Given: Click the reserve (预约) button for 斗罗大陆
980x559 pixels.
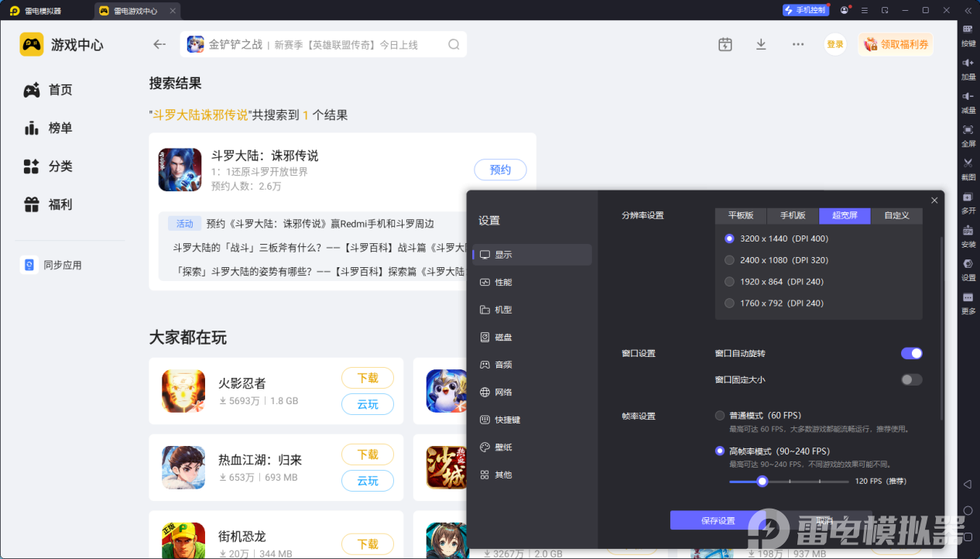Looking at the screenshot, I should (500, 170).
